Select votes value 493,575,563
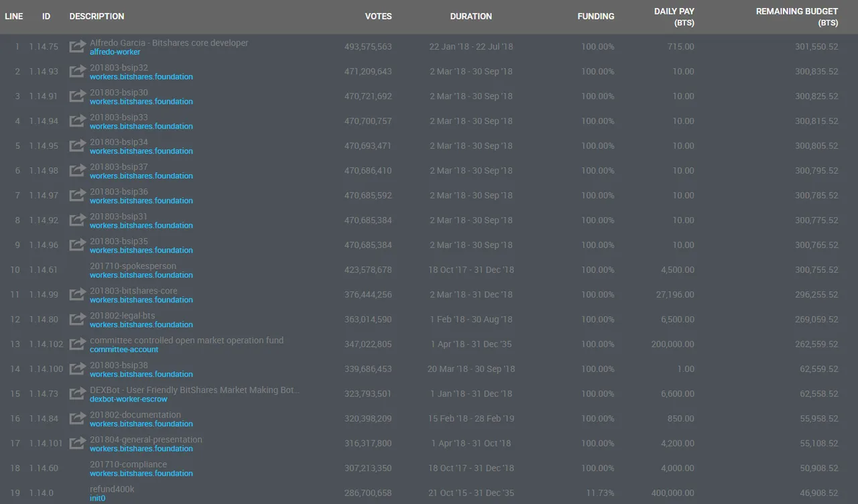 pos(368,47)
